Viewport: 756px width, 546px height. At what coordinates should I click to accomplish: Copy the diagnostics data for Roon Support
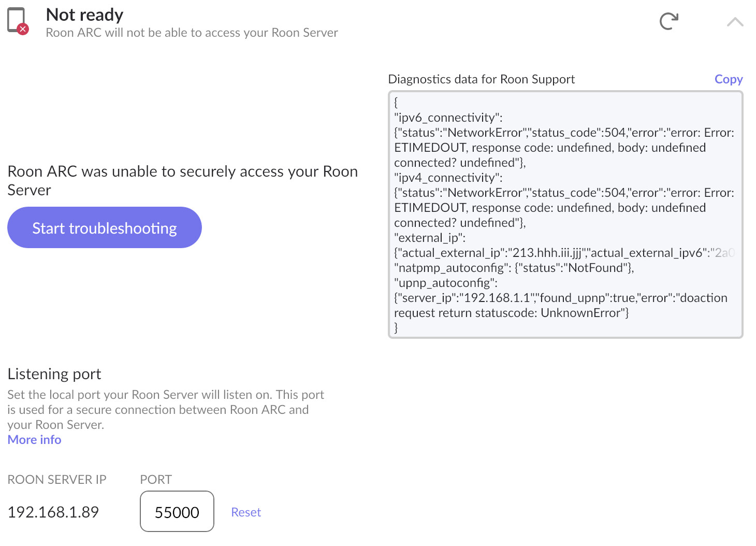[x=728, y=79]
